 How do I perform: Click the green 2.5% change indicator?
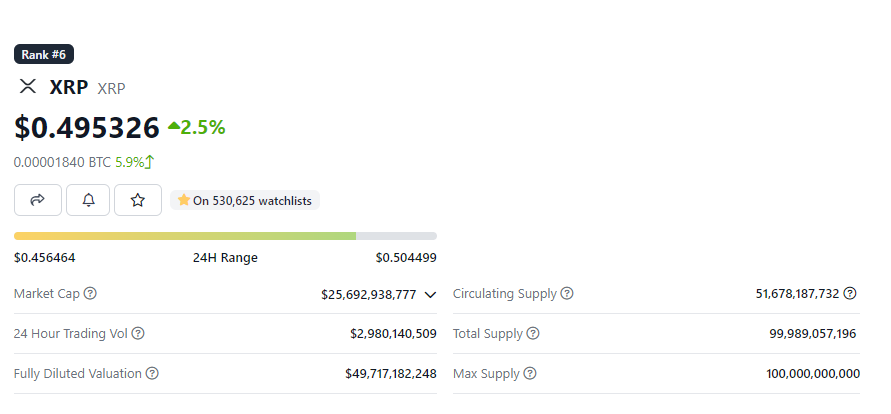click(197, 127)
